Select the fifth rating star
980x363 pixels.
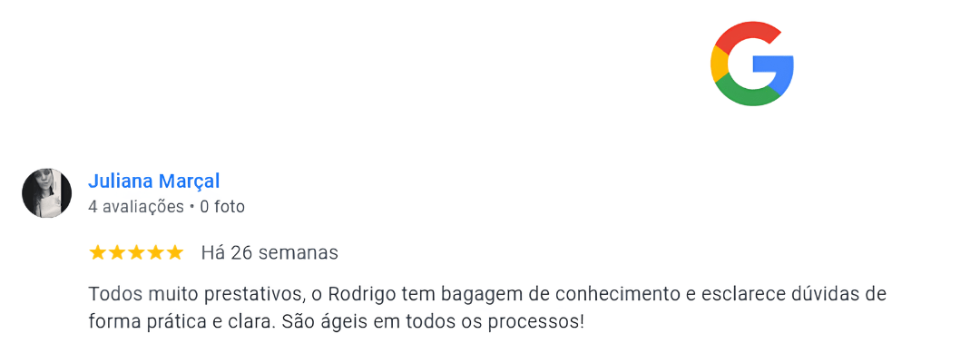point(174,252)
